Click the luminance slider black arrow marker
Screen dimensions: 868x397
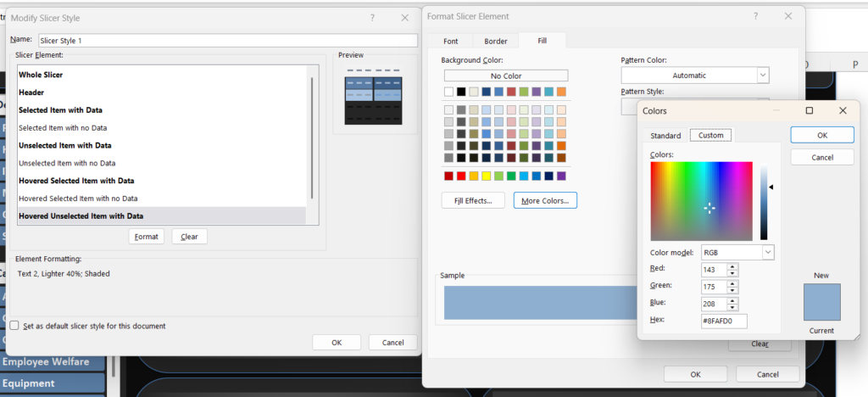pyautogui.click(x=771, y=187)
